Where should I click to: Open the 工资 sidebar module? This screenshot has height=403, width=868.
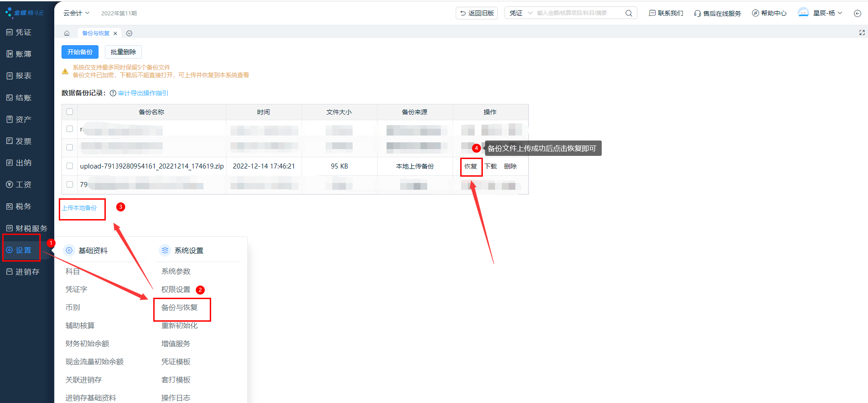pyautogui.click(x=19, y=185)
